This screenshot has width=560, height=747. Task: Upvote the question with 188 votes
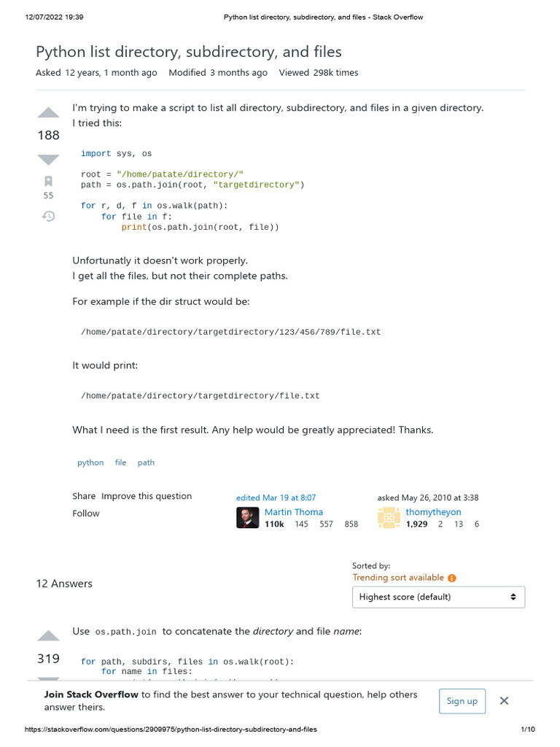tap(48, 112)
